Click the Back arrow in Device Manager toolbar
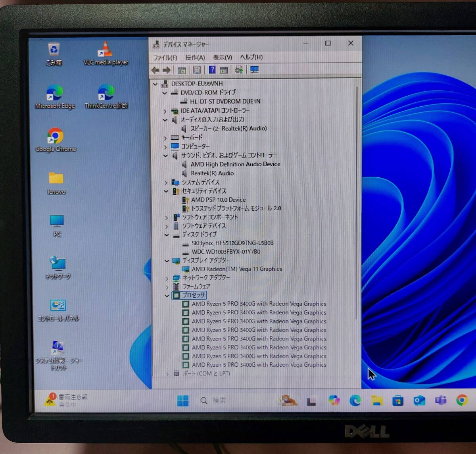The image size is (476, 454). (155, 70)
